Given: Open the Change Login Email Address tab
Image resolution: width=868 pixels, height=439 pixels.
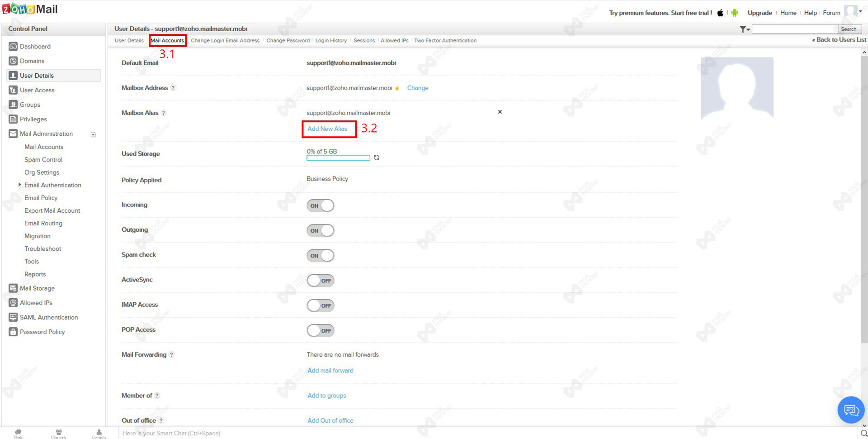Looking at the screenshot, I should tap(225, 40).
